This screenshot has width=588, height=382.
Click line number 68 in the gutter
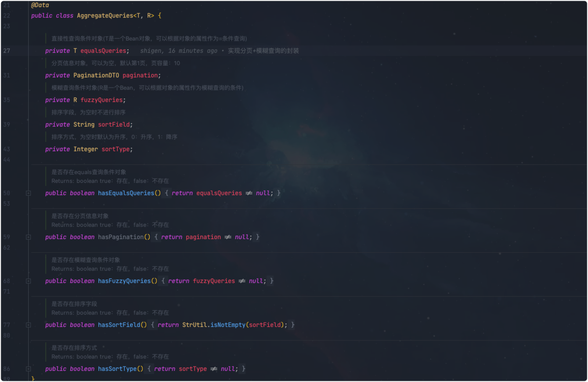(6, 281)
